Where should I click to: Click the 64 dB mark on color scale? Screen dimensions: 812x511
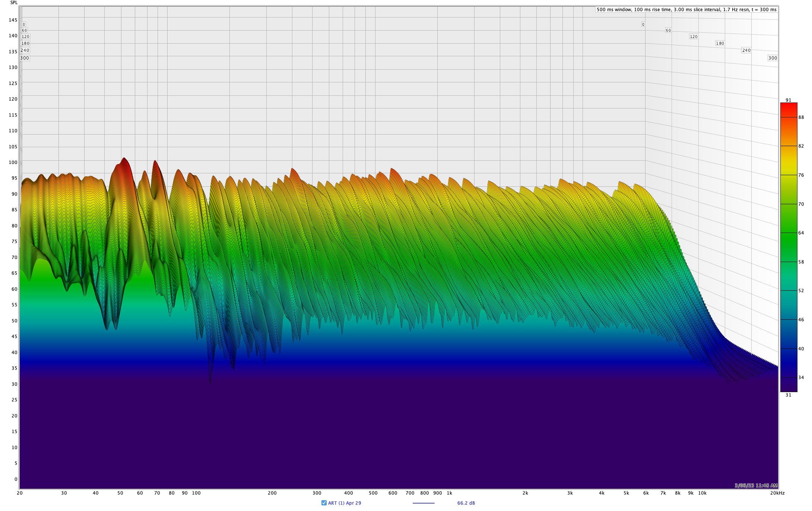[801, 233]
